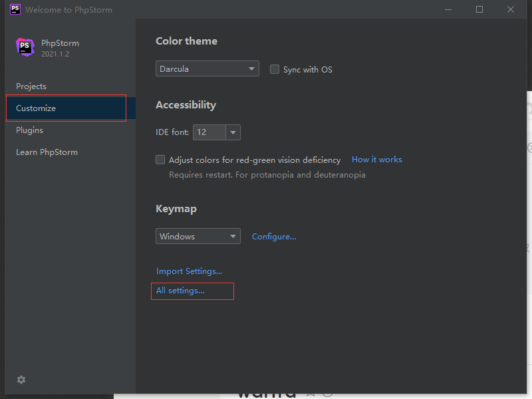Toggle red-green vision deficiency color adjustment
The image size is (532, 399).
coord(160,160)
